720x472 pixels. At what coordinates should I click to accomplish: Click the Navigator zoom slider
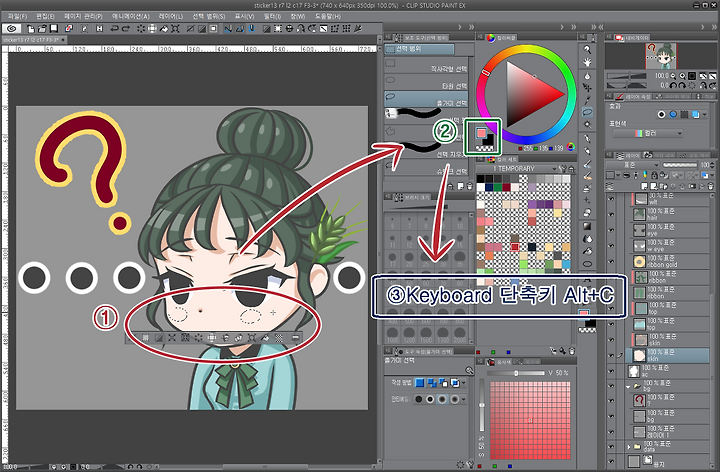(x=628, y=76)
